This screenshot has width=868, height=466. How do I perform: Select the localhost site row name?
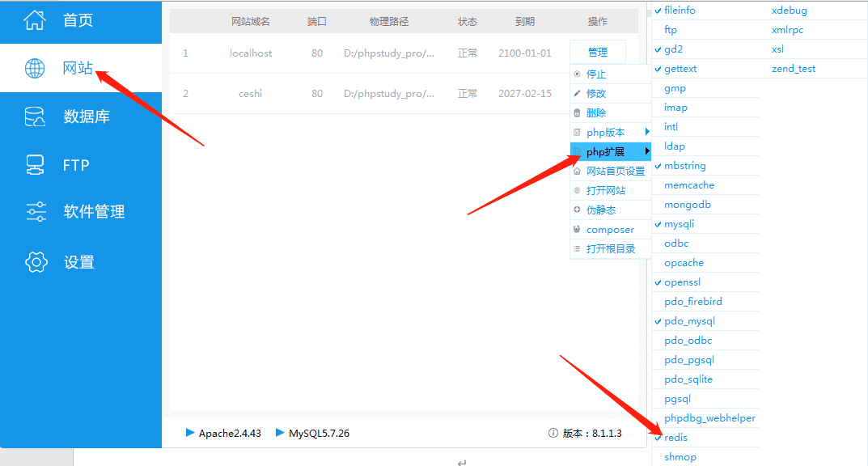(251, 53)
